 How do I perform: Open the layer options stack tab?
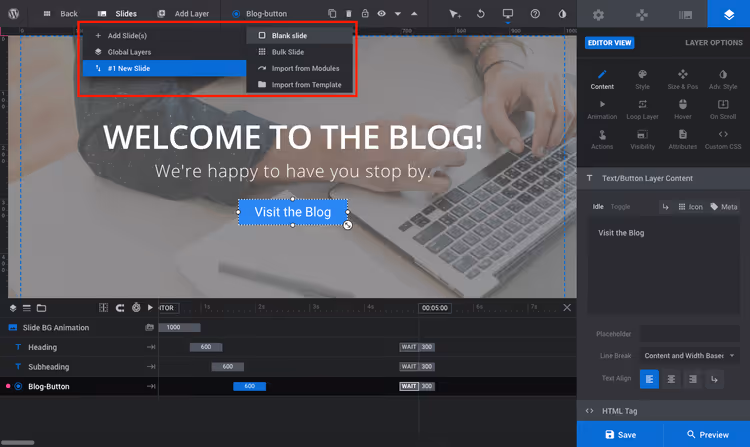click(728, 14)
